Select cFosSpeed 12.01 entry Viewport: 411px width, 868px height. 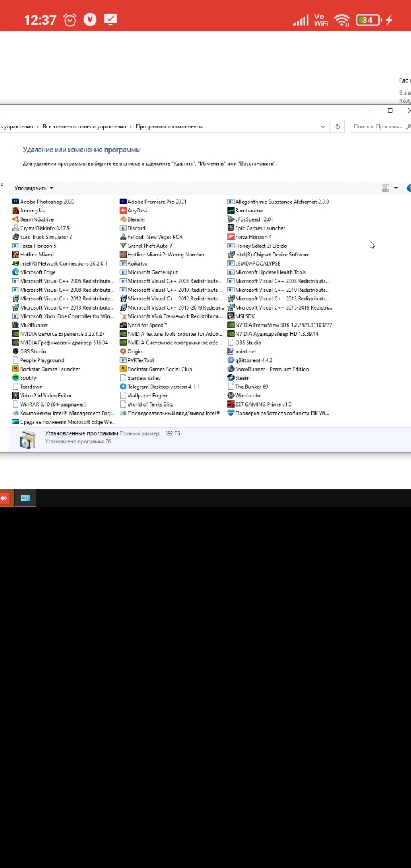coord(251,219)
